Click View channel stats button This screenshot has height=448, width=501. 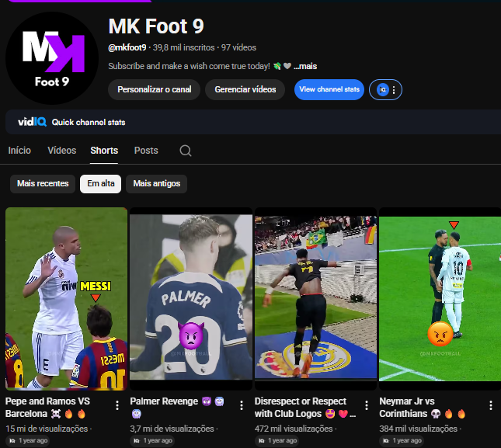[x=329, y=90]
